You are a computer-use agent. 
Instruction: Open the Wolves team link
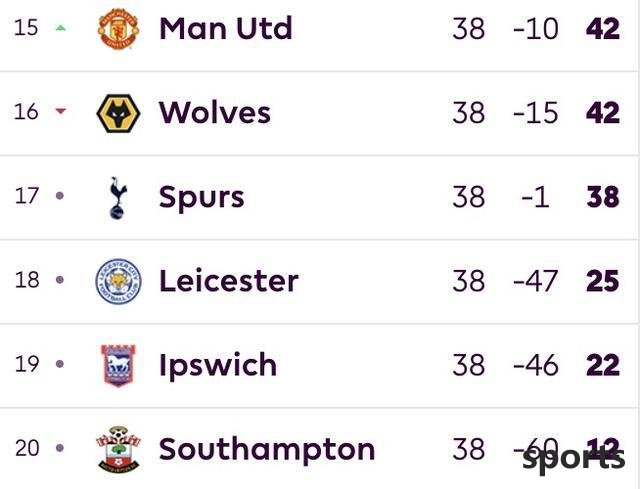pos(215,113)
